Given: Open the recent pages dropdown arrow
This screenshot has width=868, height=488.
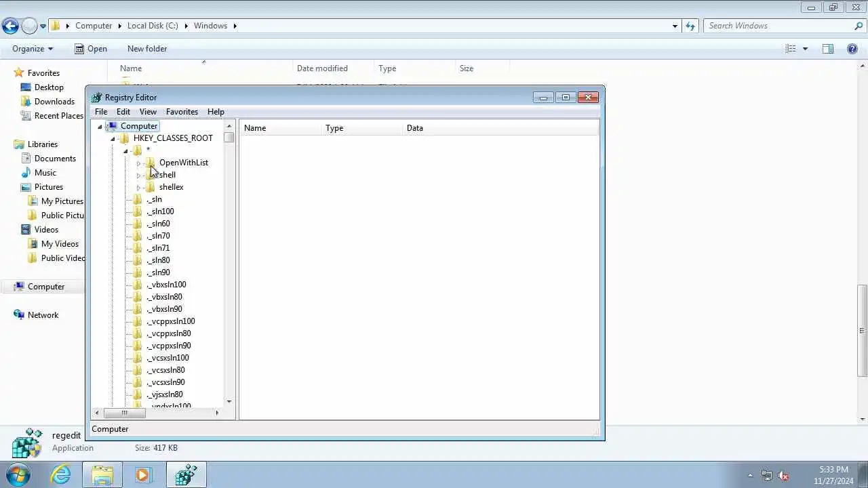Looking at the screenshot, I should tap(43, 26).
